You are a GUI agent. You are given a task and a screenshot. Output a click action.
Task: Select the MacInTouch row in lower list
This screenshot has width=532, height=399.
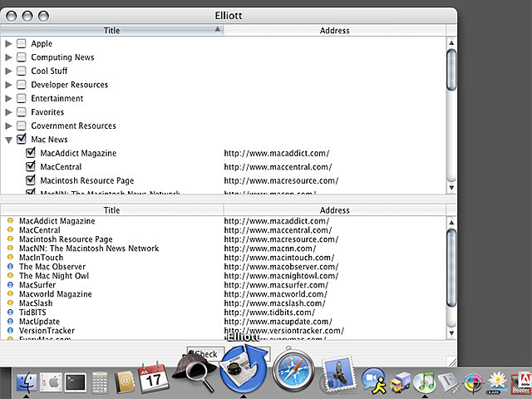coord(224,258)
